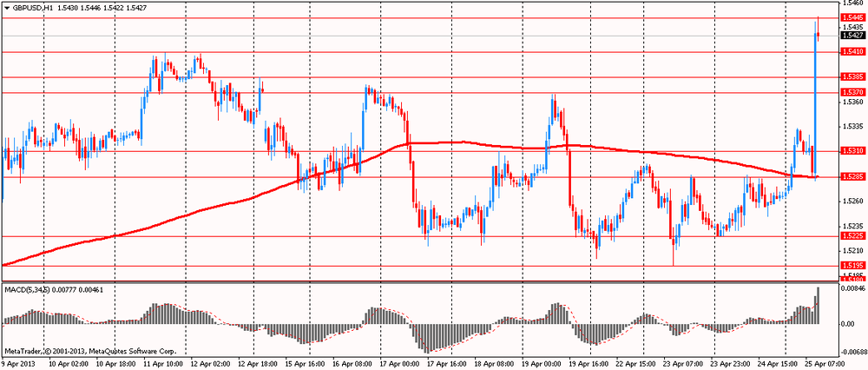Click the -0.00688 MACD scale value
The image size is (868, 370).
[852, 352]
